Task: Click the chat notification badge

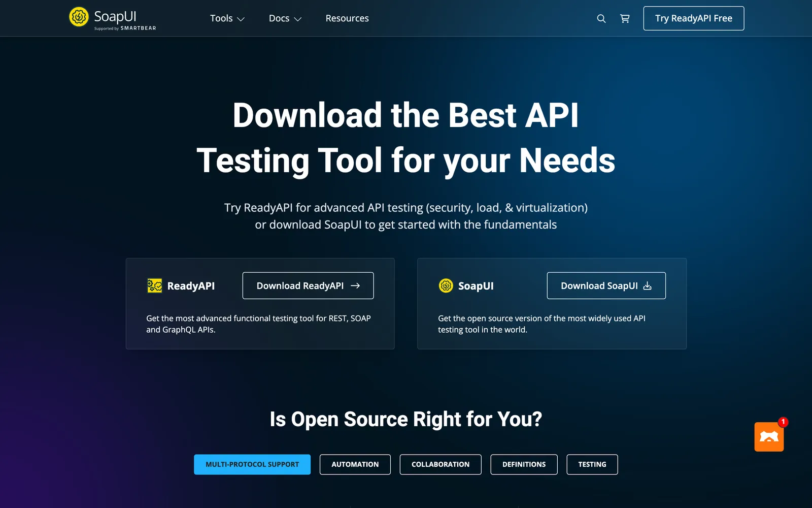Action: pos(783,422)
